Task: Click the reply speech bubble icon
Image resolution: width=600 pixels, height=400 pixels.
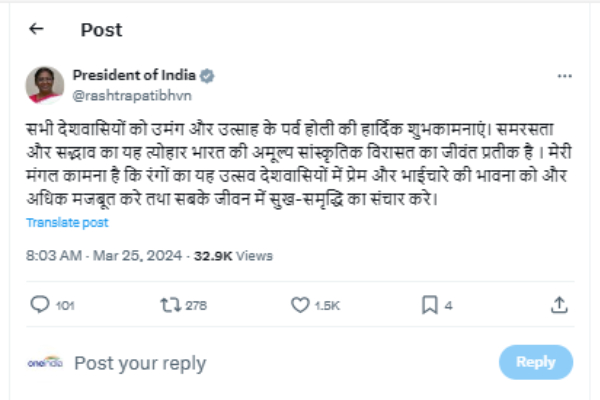Action: pos(40,304)
